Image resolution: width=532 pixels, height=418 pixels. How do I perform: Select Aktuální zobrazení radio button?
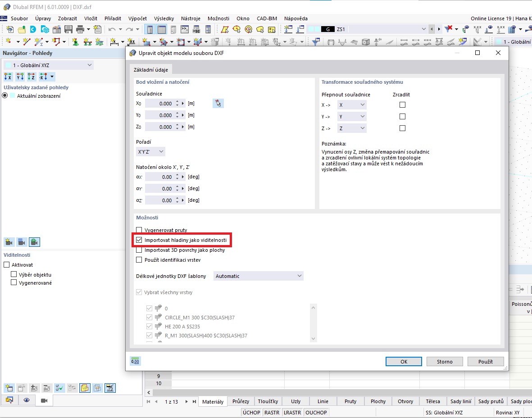tap(5, 95)
